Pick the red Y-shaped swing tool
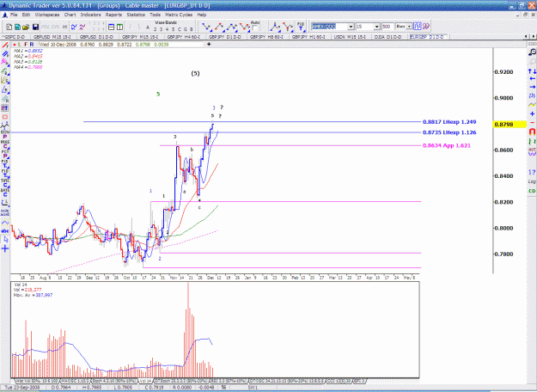Viewport: 537px width, 392px height. (288, 27)
